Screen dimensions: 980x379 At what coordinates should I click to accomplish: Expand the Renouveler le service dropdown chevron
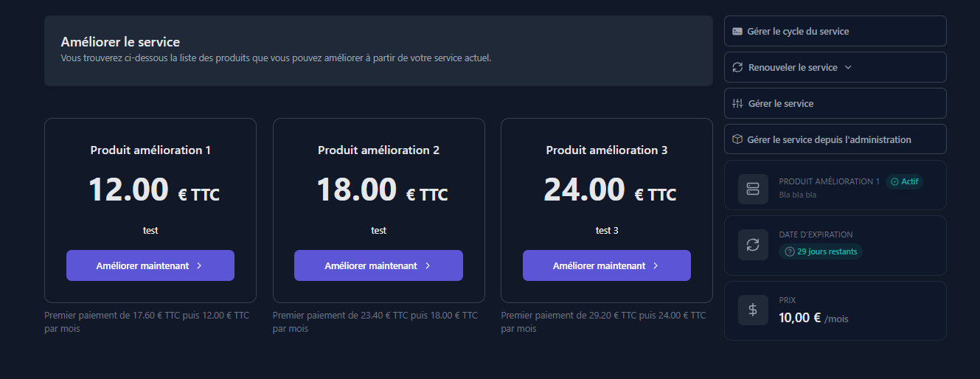pyautogui.click(x=848, y=68)
